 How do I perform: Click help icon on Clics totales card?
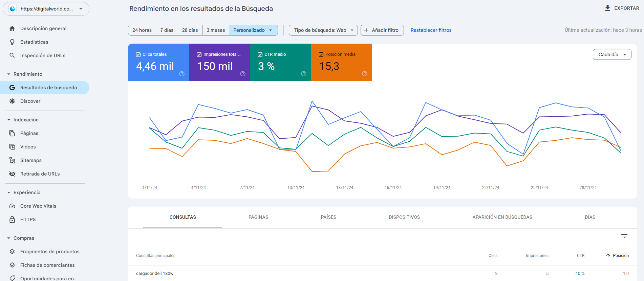[182, 74]
